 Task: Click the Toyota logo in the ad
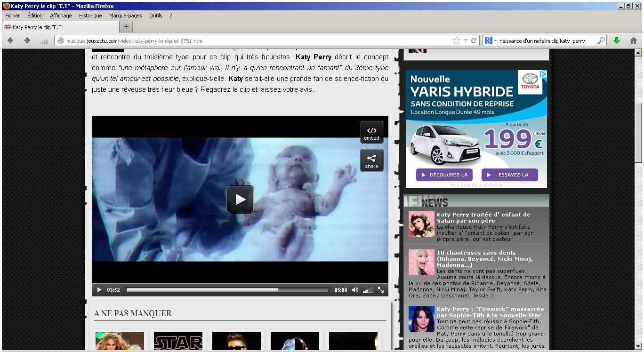tap(530, 82)
